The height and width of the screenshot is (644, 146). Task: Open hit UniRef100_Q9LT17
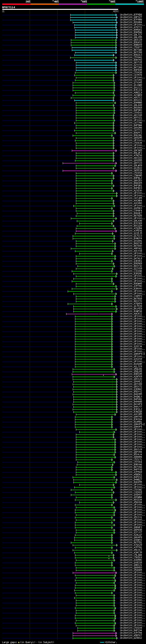131,35
